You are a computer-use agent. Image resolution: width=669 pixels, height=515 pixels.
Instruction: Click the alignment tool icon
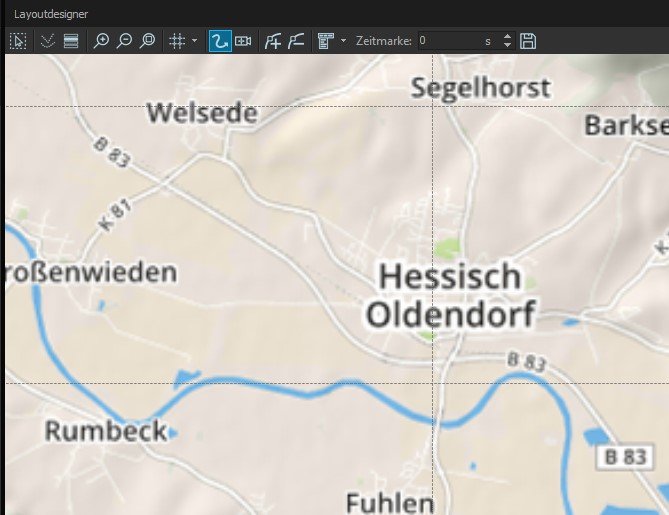click(x=325, y=41)
